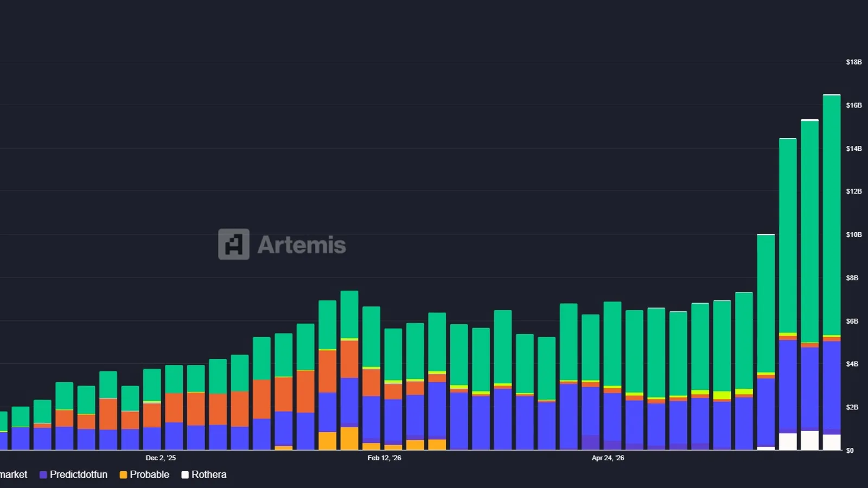The width and height of the screenshot is (868, 488).
Task: Select the $18B y-axis label
Action: (854, 62)
